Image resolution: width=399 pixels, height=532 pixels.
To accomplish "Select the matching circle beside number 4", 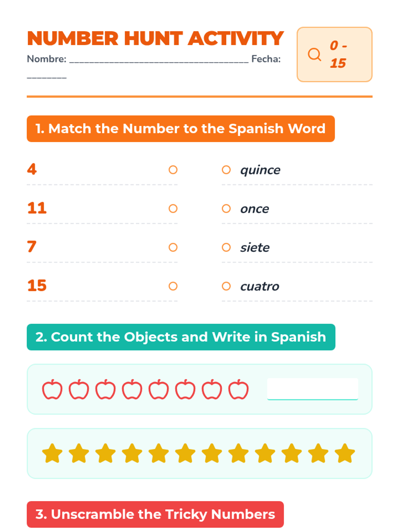I will coord(173,170).
